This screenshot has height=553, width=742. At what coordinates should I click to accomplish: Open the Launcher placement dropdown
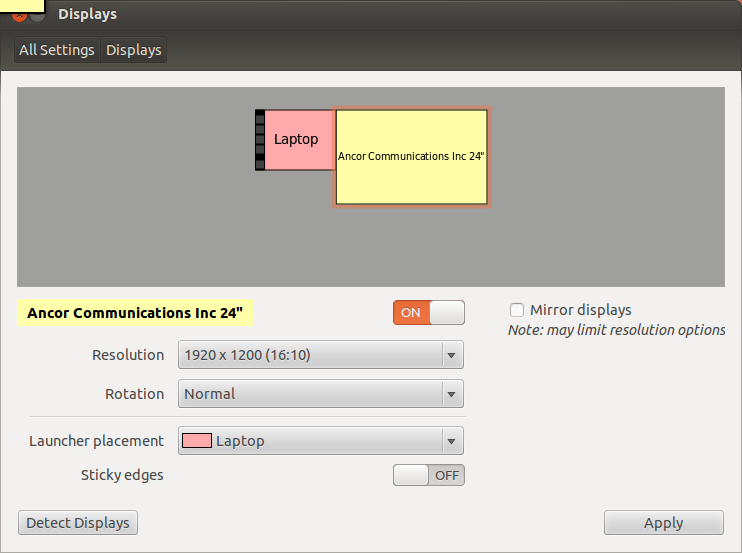point(320,441)
